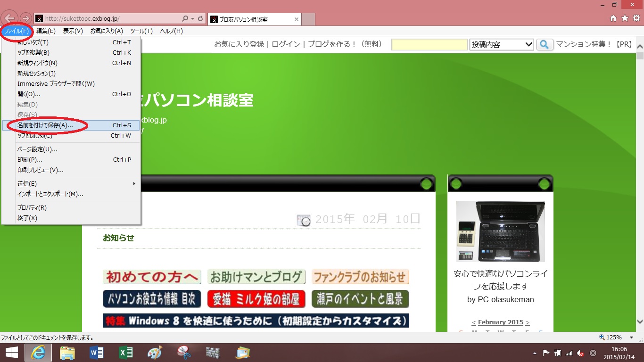
Task: Select 開く(O)... in the File menu
Action: tap(71, 94)
